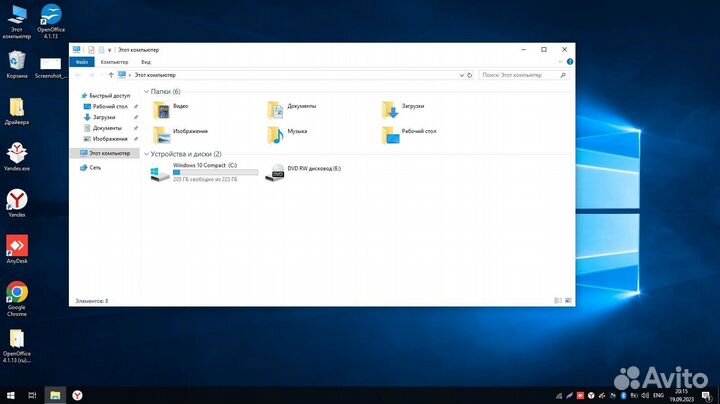Select Быстрый доступ in the navigation pane
The height and width of the screenshot is (404, 720).
[x=105, y=95]
